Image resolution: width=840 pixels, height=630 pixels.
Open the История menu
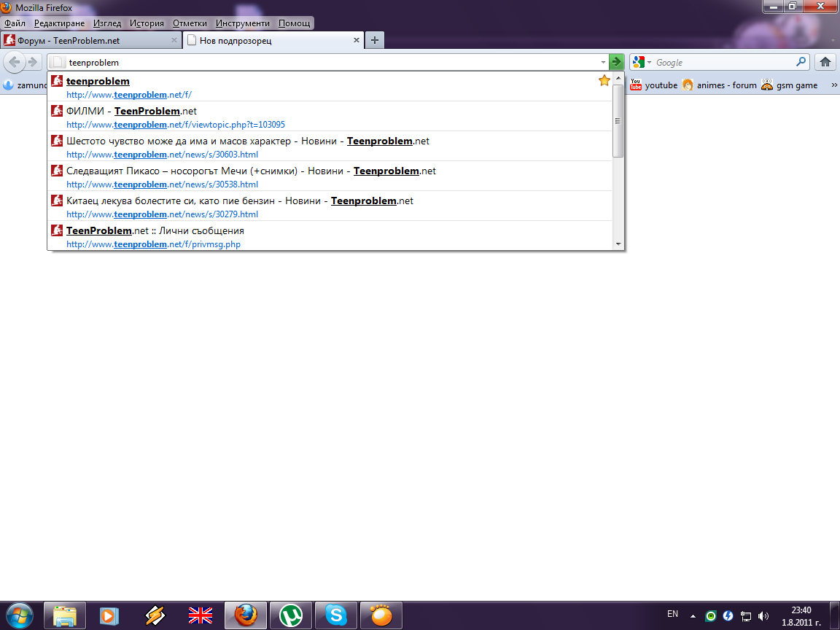tap(147, 23)
